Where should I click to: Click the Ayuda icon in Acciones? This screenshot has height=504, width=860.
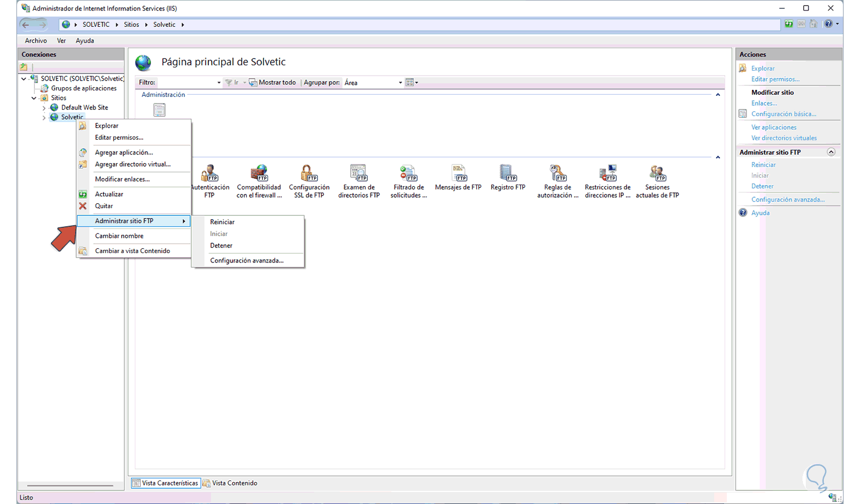743,213
